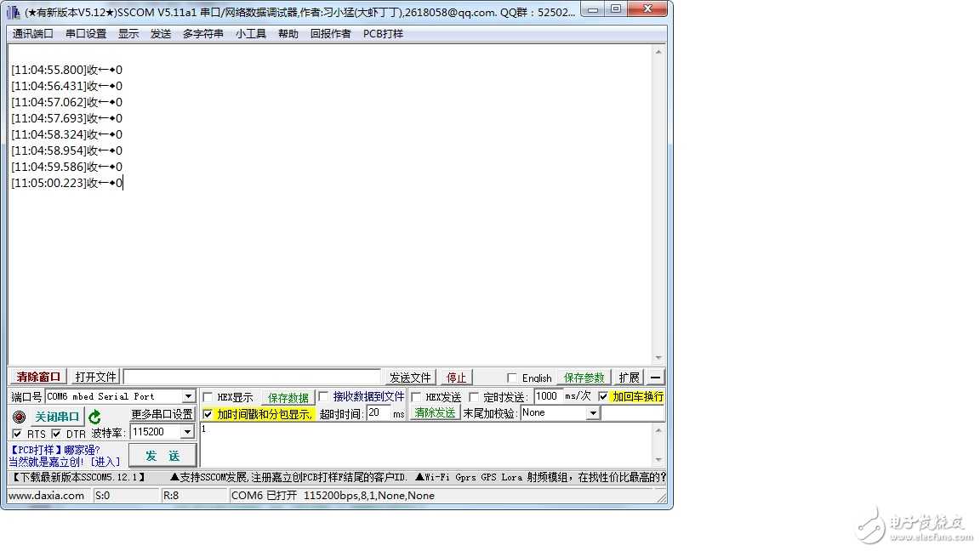
Task: Click inside the send text area containing 1
Action: coord(426,445)
